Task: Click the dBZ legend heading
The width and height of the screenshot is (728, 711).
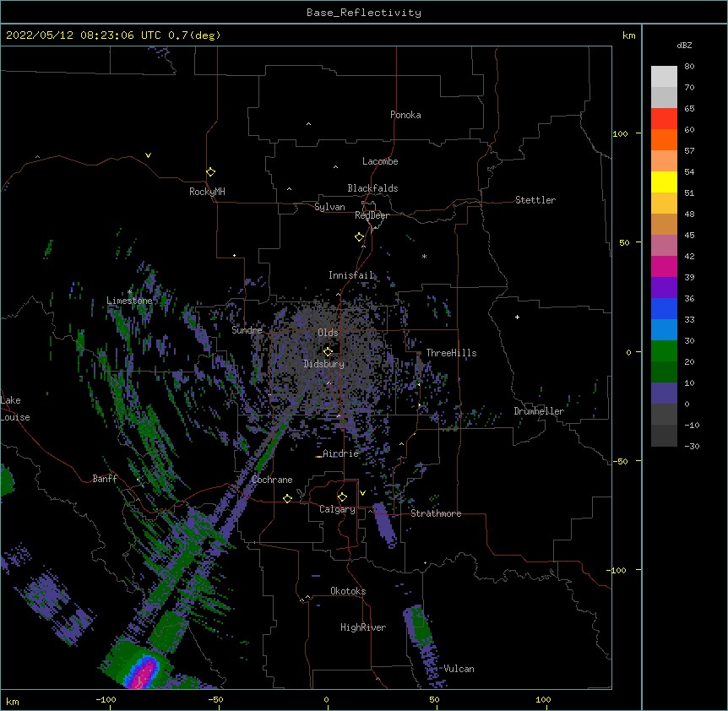Action: [x=684, y=46]
